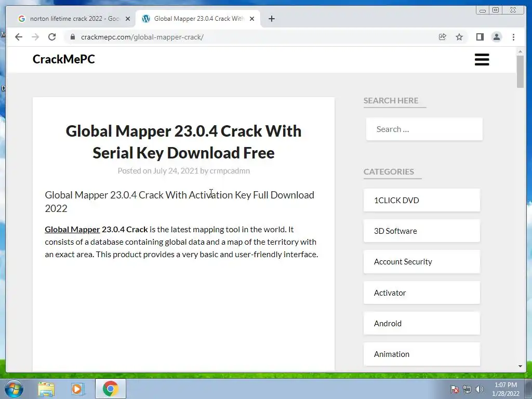Launch Windows Media Player from taskbar

click(x=77, y=389)
